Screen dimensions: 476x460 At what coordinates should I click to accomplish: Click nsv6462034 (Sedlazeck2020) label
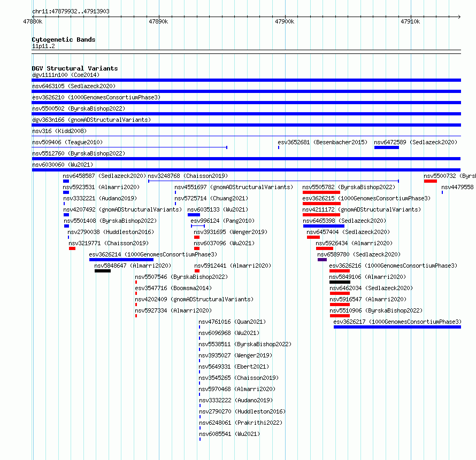click(x=371, y=288)
